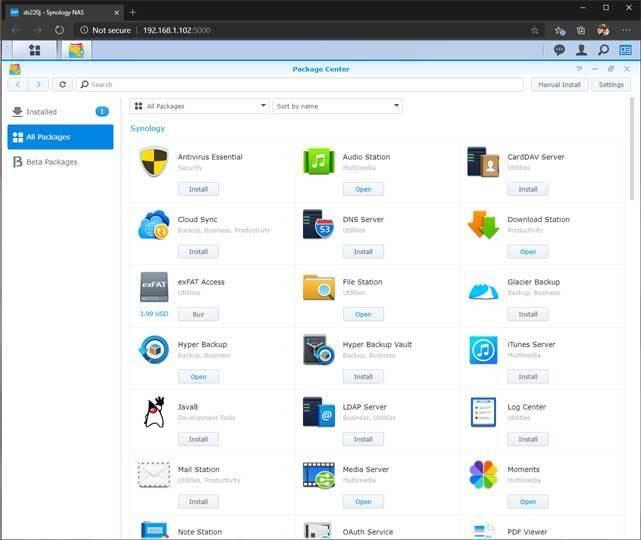641x540 pixels.
Task: Click the Cloud Sync icon
Action: pyautogui.click(x=154, y=224)
